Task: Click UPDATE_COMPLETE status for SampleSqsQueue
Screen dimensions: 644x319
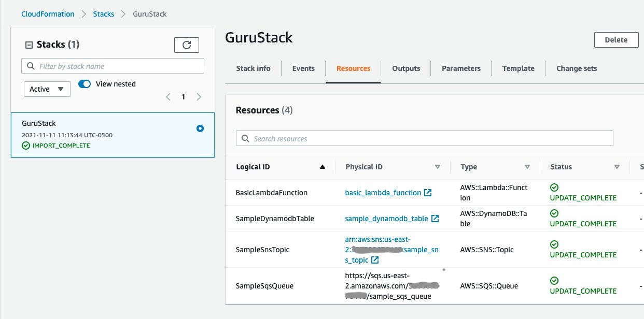Action: [x=583, y=291]
